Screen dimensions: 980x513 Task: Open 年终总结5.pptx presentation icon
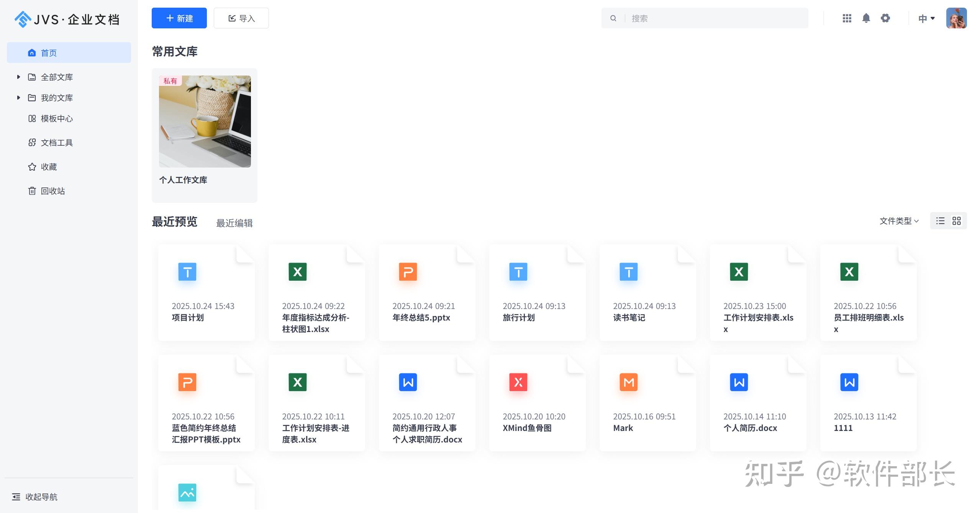408,271
